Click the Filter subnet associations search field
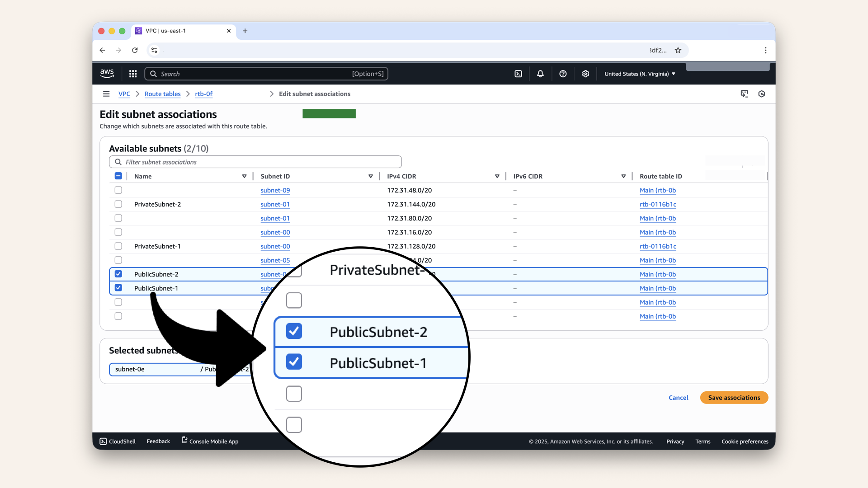 (x=255, y=162)
